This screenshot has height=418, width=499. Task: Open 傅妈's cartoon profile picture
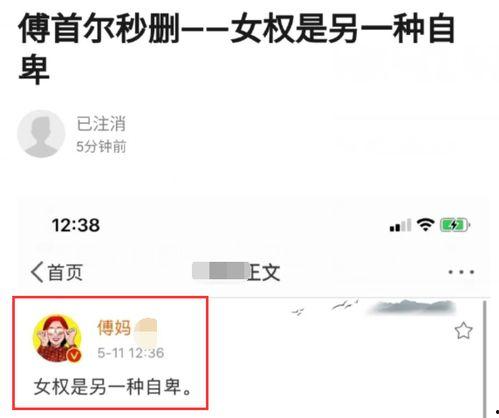[x=57, y=339]
